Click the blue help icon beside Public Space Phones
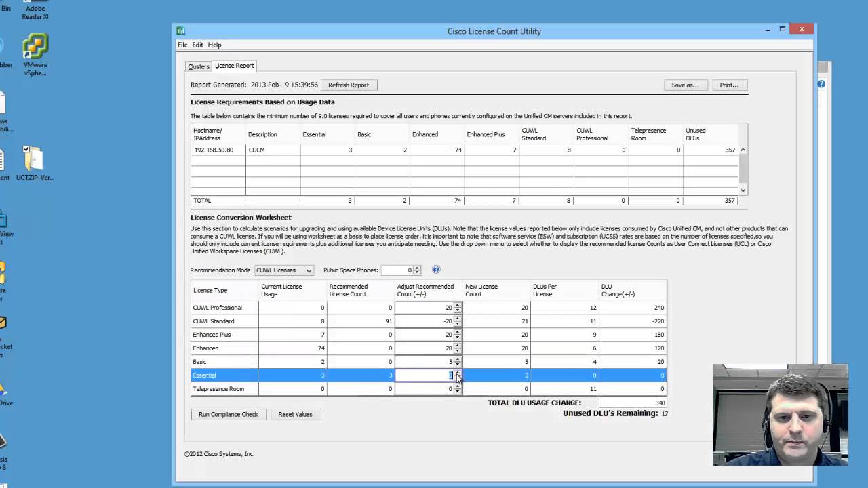The width and height of the screenshot is (868, 488). 436,270
